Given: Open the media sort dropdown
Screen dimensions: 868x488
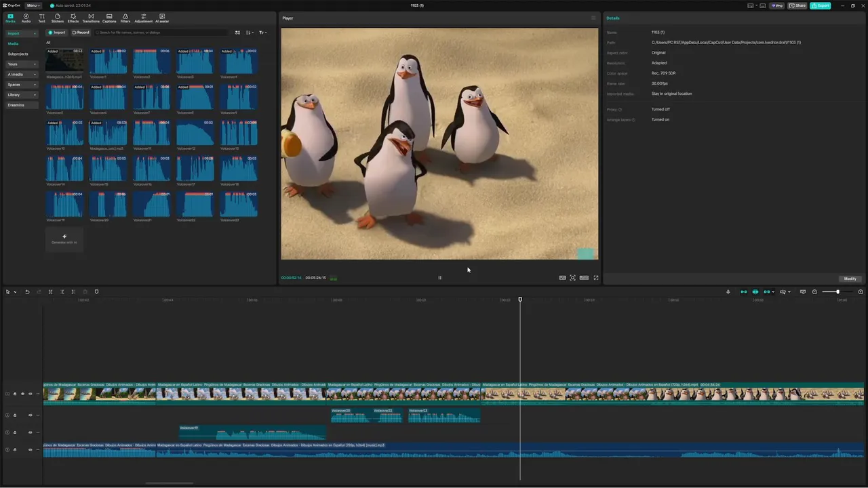Looking at the screenshot, I should (x=250, y=33).
